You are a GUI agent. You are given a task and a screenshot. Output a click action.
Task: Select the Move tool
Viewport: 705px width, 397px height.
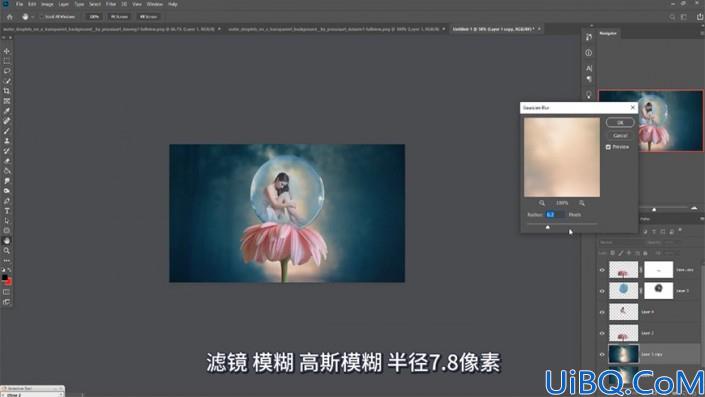tap(7, 51)
